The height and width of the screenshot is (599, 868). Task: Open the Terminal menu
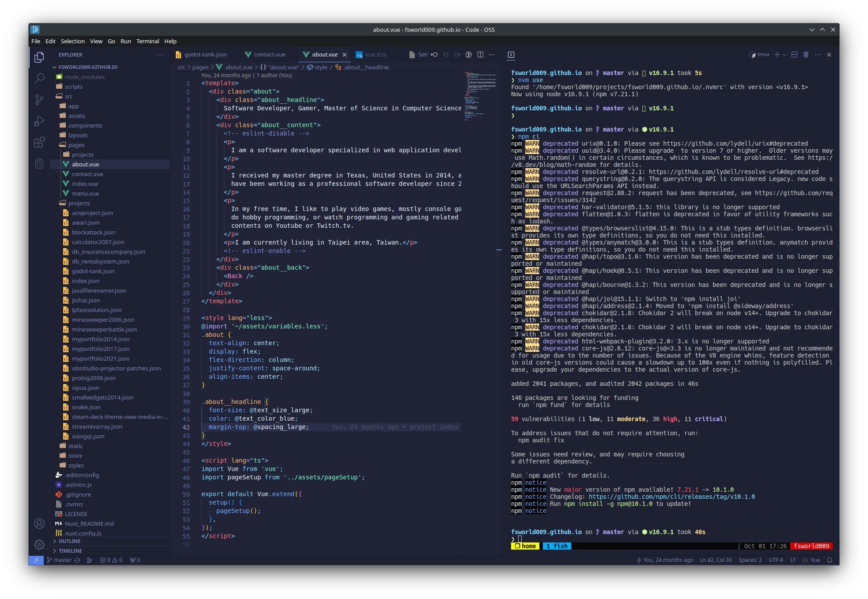[148, 41]
